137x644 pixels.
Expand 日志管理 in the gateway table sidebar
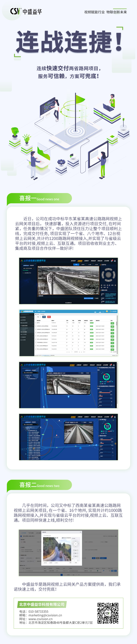(27, 340)
